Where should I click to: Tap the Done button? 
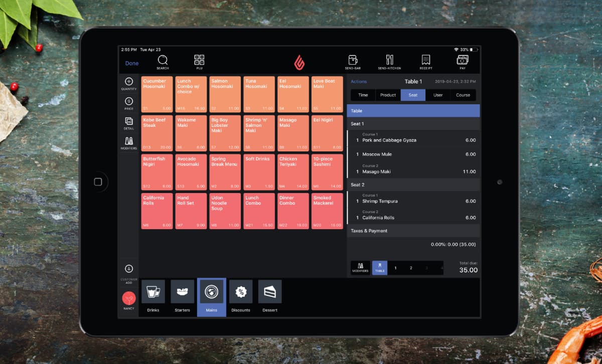[132, 64]
